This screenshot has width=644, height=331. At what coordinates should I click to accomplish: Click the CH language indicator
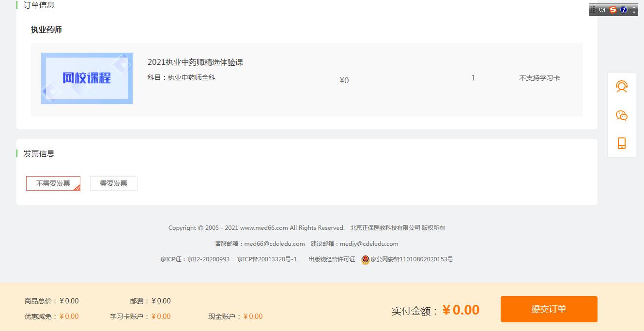tap(602, 10)
